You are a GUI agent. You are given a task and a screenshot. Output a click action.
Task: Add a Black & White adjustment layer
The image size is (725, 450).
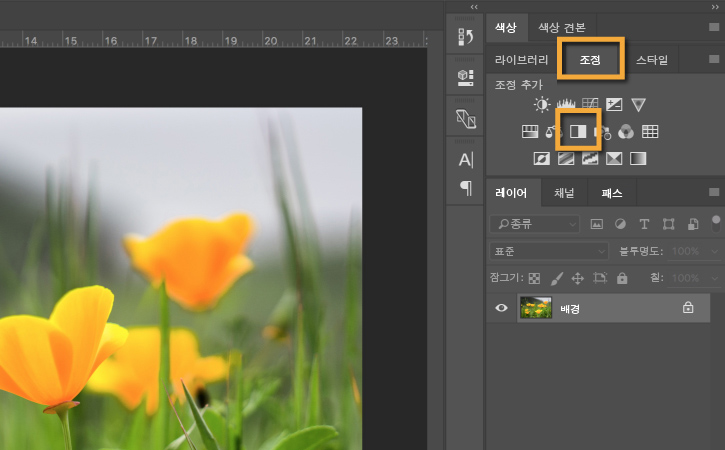578,132
